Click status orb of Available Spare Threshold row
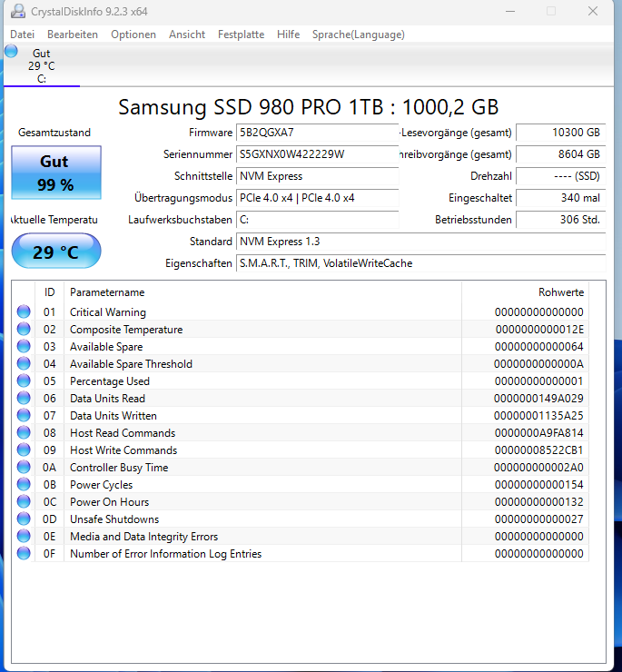The width and height of the screenshot is (622, 672). point(24,363)
